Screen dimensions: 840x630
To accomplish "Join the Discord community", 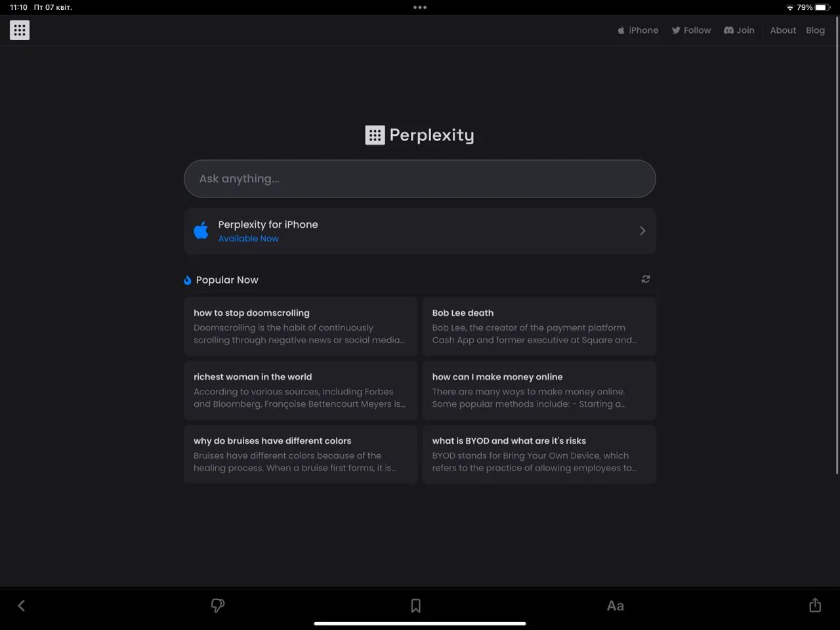I will pyautogui.click(x=739, y=30).
